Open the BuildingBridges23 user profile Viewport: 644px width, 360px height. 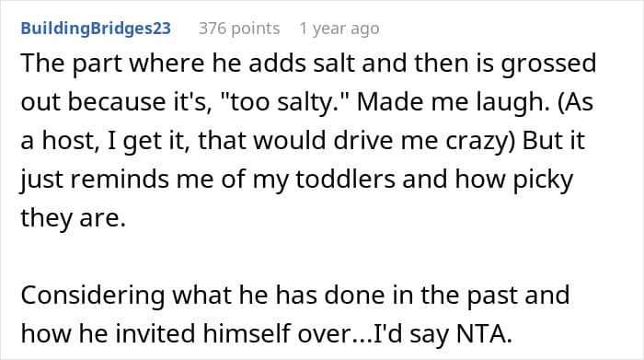96,29
